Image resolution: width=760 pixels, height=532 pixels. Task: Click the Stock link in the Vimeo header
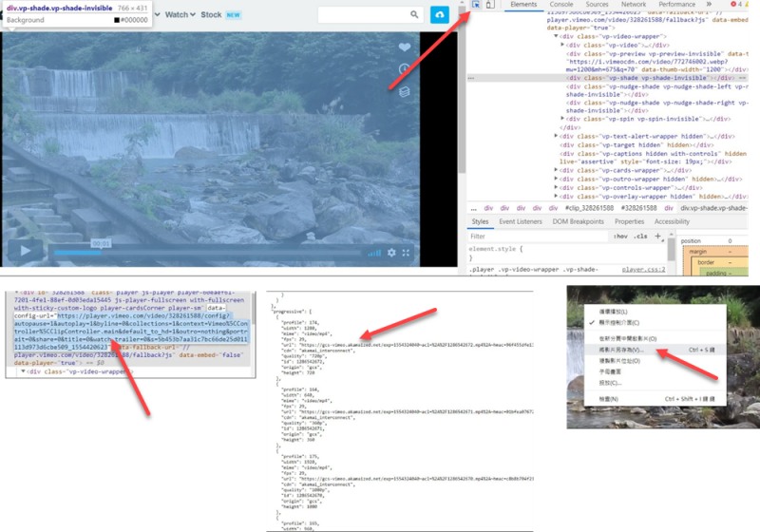[x=211, y=14]
